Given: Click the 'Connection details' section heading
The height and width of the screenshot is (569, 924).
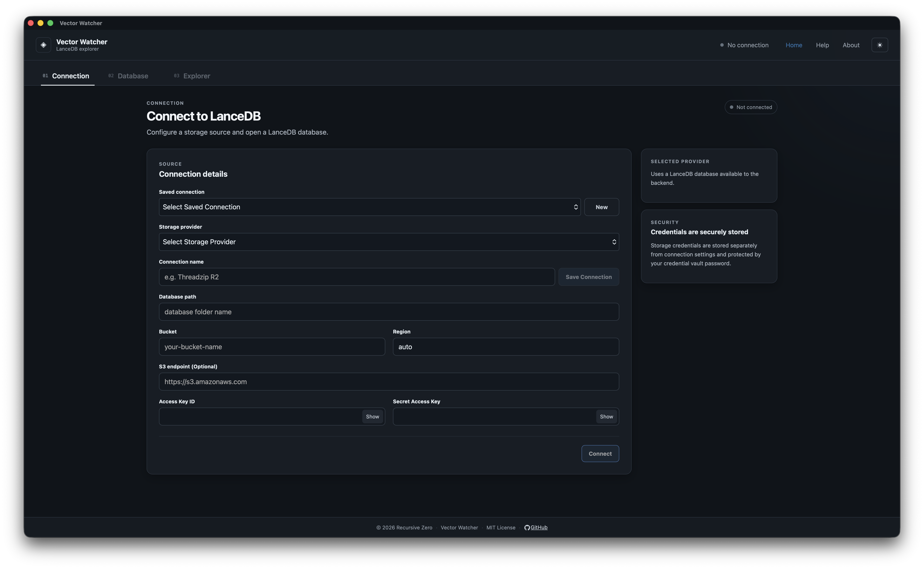Looking at the screenshot, I should coord(193,174).
